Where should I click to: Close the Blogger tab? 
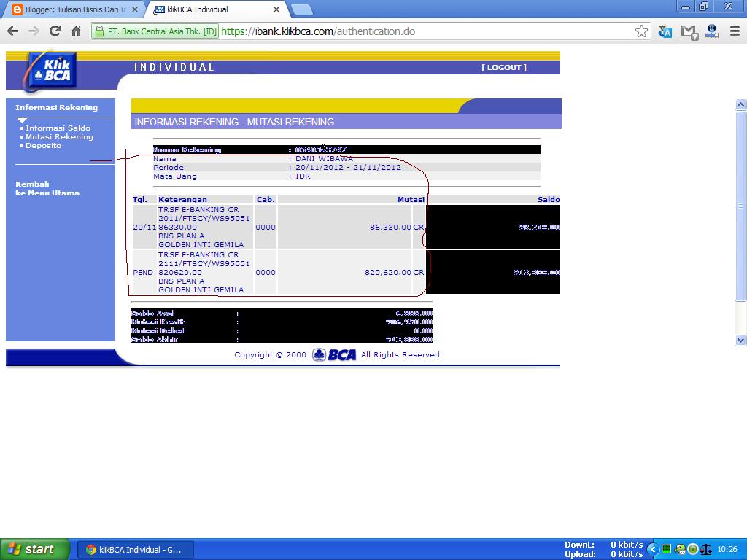point(135,9)
